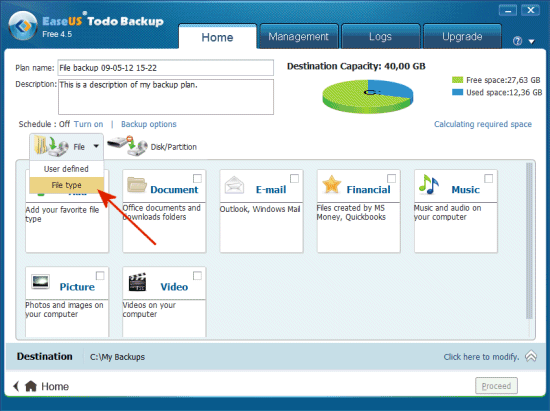Click the Music notes icon
Image resolution: width=550 pixels, height=411 pixels.
[428, 184]
